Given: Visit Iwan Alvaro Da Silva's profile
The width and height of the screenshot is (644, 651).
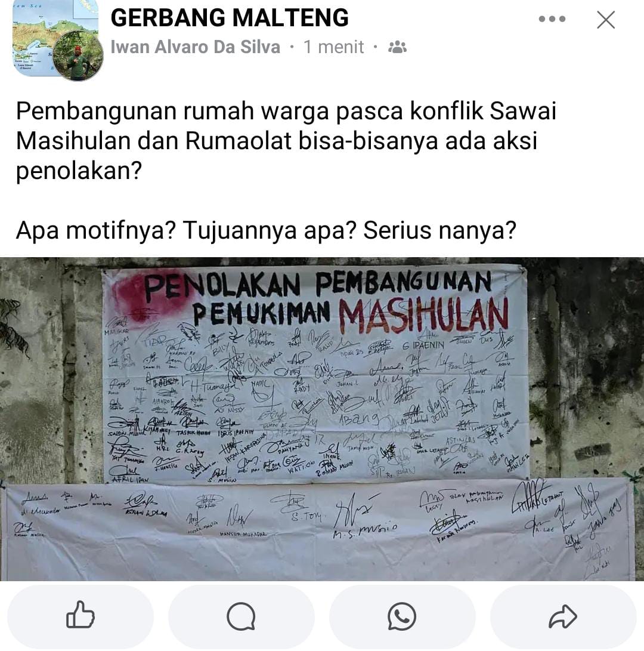Looking at the screenshot, I should click(x=196, y=47).
